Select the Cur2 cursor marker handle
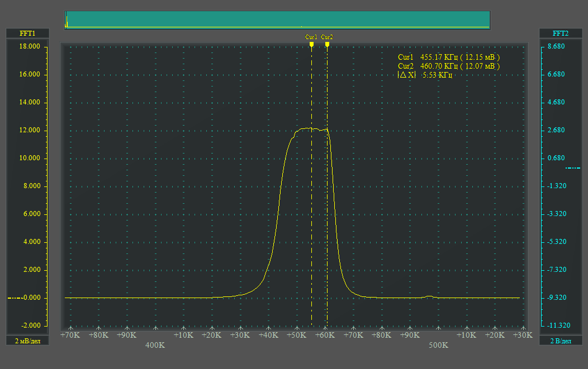The image size is (588, 369). pos(327,44)
